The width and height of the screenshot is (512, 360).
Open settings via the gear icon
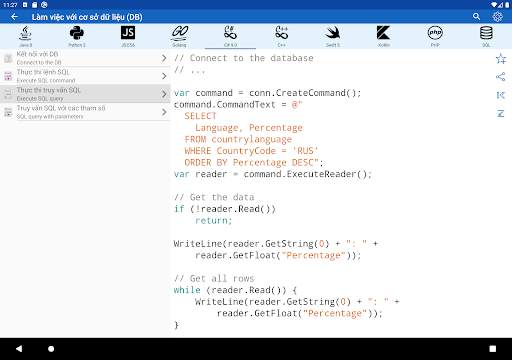pyautogui.click(x=497, y=16)
